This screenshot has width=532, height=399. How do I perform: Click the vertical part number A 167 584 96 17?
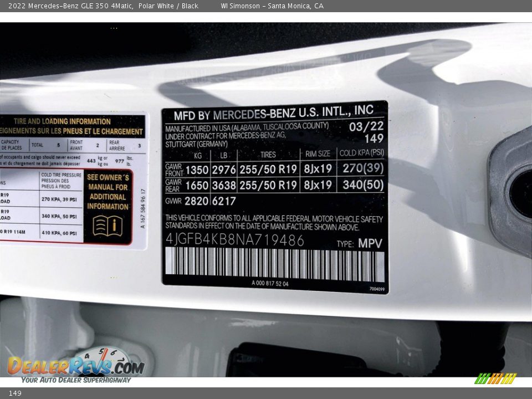click(143, 209)
